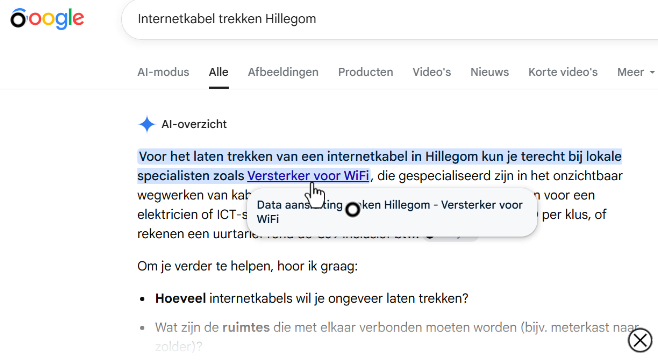Click the 'Hoeveel internetkabels' bullet text
Image resolution: width=658 pixels, height=360 pixels.
312,299
